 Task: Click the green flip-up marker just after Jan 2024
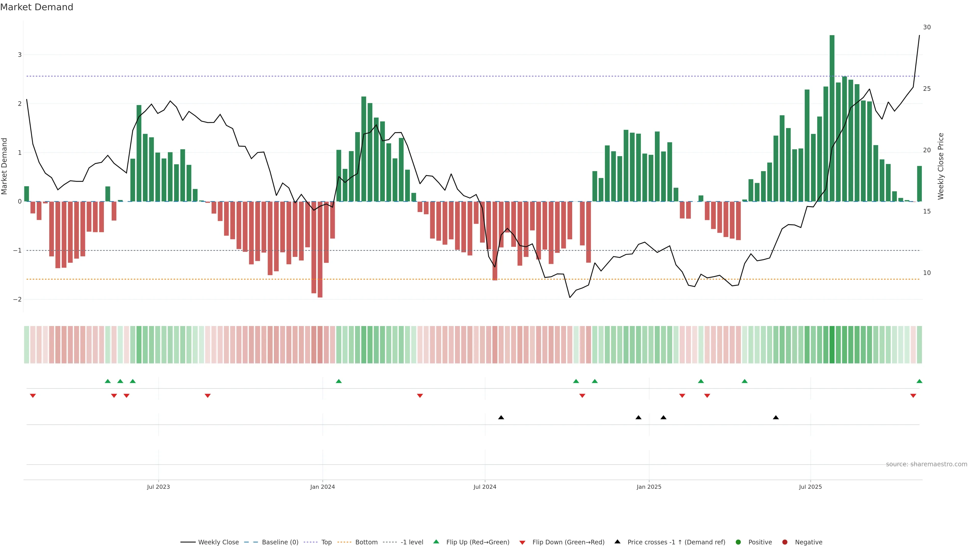[x=339, y=381]
